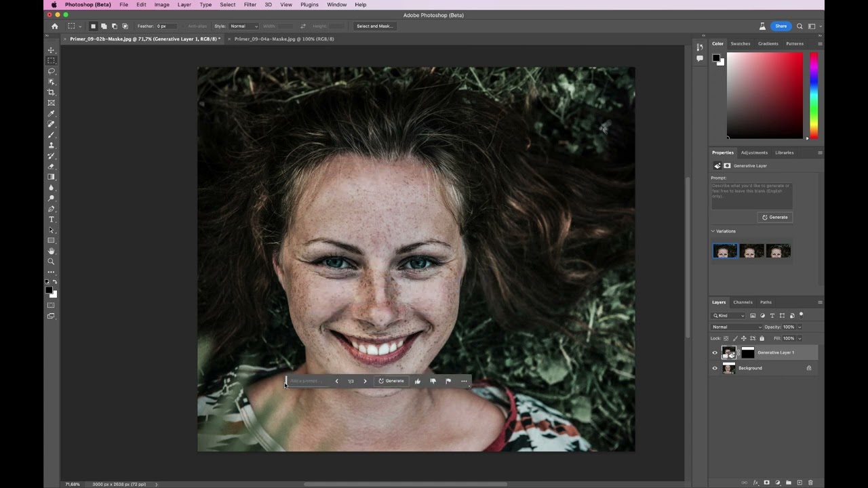Click the thumbs down icon in taskbar
Screen dimensions: 868x488
(433, 381)
